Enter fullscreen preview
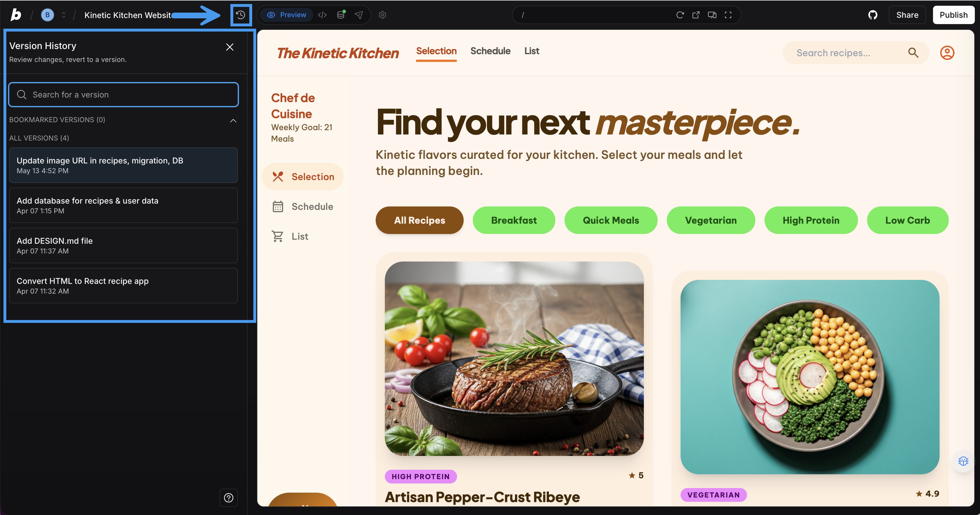 click(x=728, y=15)
